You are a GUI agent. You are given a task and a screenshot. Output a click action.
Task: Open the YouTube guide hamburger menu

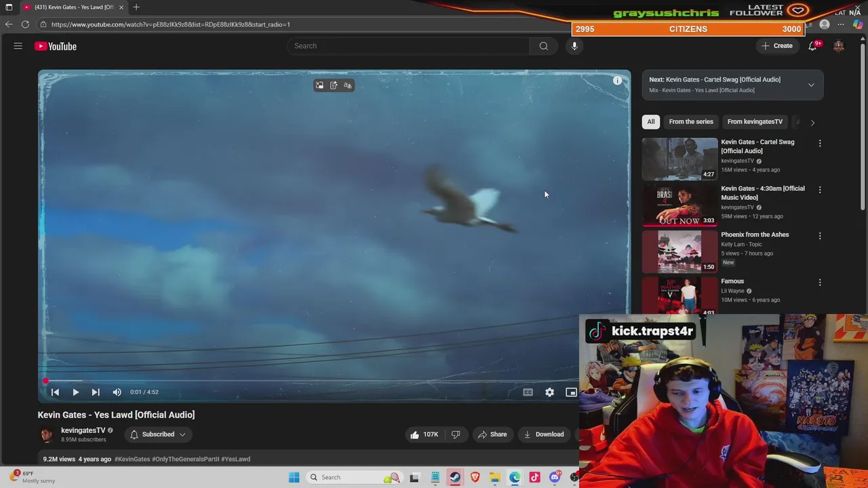18,46
